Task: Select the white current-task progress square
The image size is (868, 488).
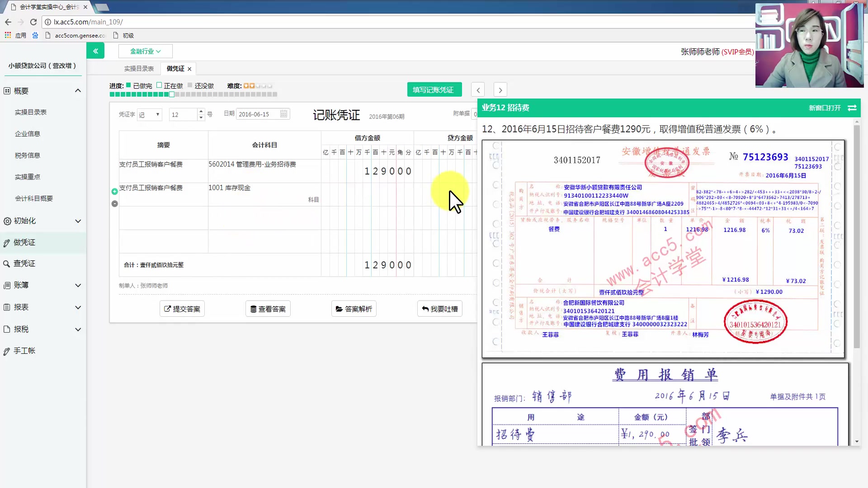Action: click(171, 94)
